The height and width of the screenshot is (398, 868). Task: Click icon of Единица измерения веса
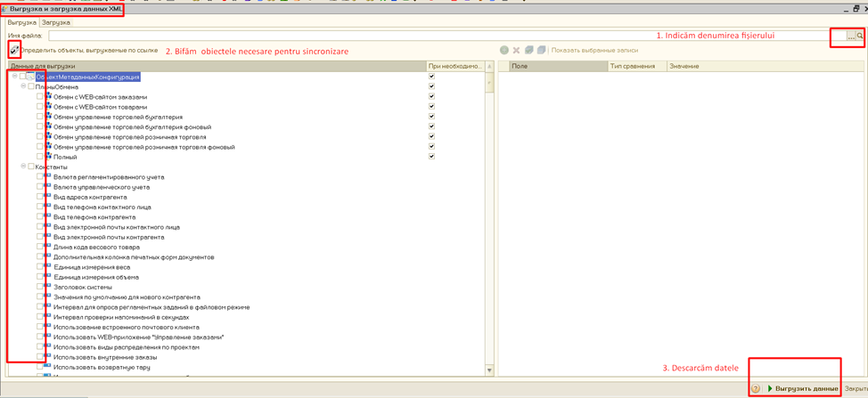tap(47, 266)
